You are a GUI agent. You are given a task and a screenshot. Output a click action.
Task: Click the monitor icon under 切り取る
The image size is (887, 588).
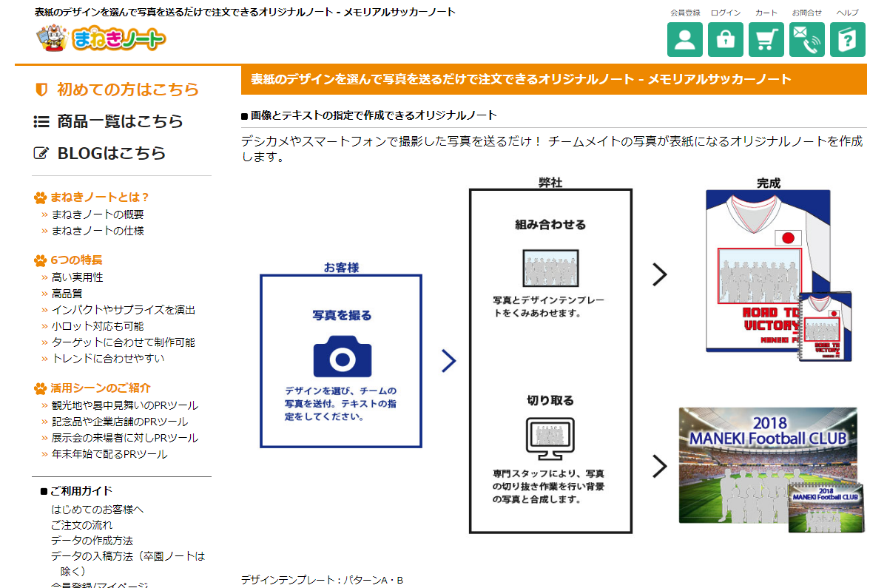(550, 439)
